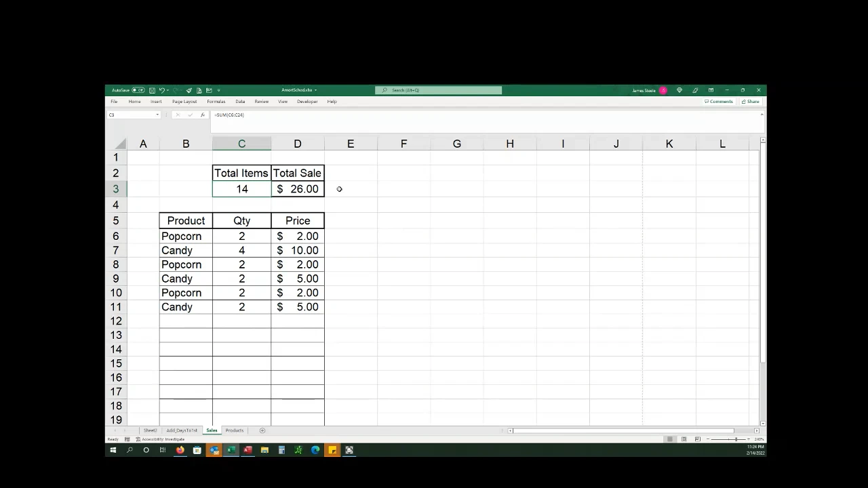Select column D header
The height and width of the screenshot is (488, 868).
click(x=298, y=144)
